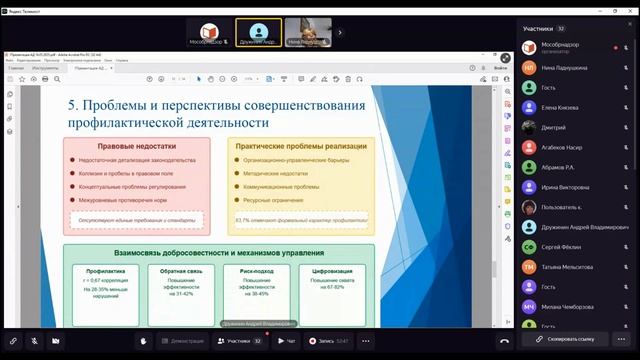The width and height of the screenshot is (640, 360).
Task: Click the microphone icon beside Татьяна Мельситова
Action: tap(626, 267)
